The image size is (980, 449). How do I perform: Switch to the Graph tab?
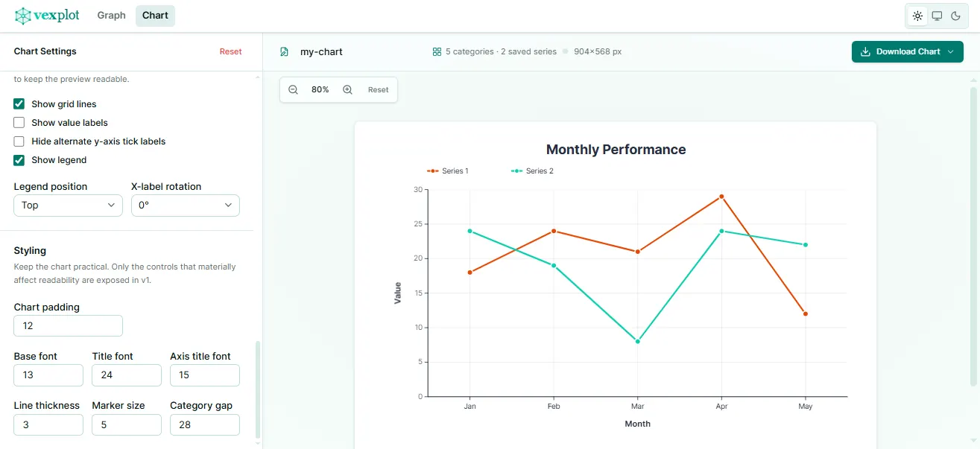(x=111, y=15)
